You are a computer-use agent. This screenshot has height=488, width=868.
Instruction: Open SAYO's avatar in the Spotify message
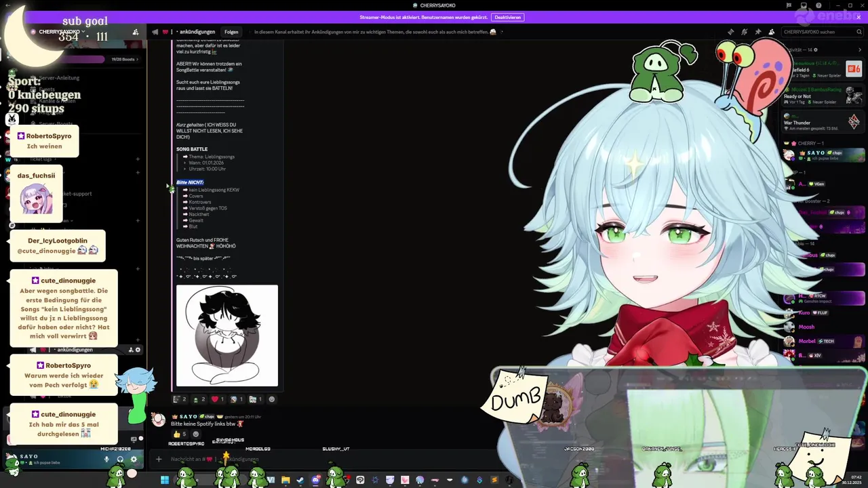point(159,420)
